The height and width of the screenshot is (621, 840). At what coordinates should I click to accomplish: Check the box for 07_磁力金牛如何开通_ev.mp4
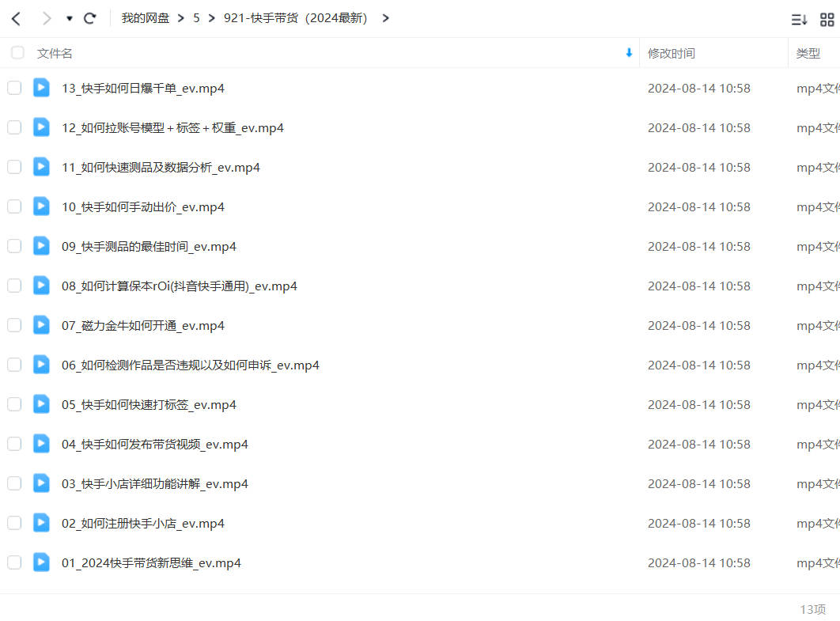click(x=14, y=325)
